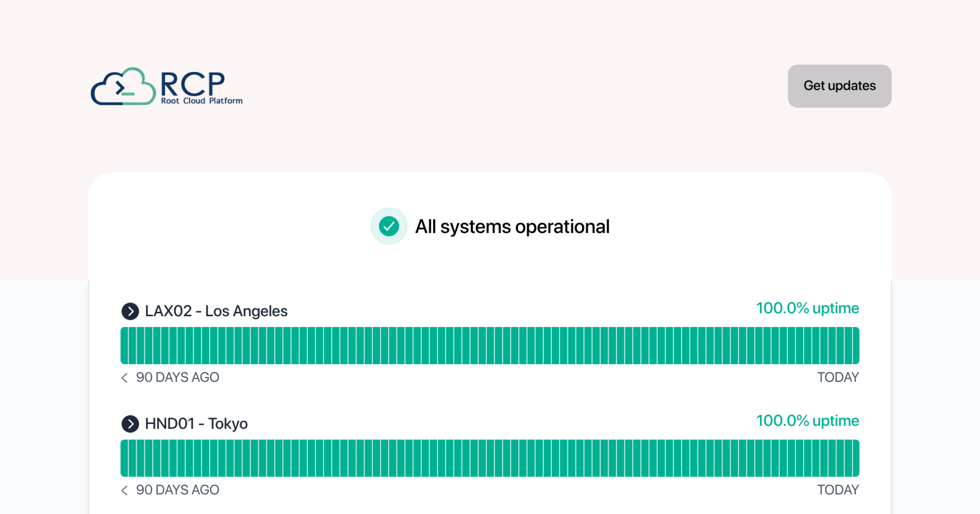Click the TODAY label under HND01 bar
The height and width of the screenshot is (514, 980).
click(838, 490)
